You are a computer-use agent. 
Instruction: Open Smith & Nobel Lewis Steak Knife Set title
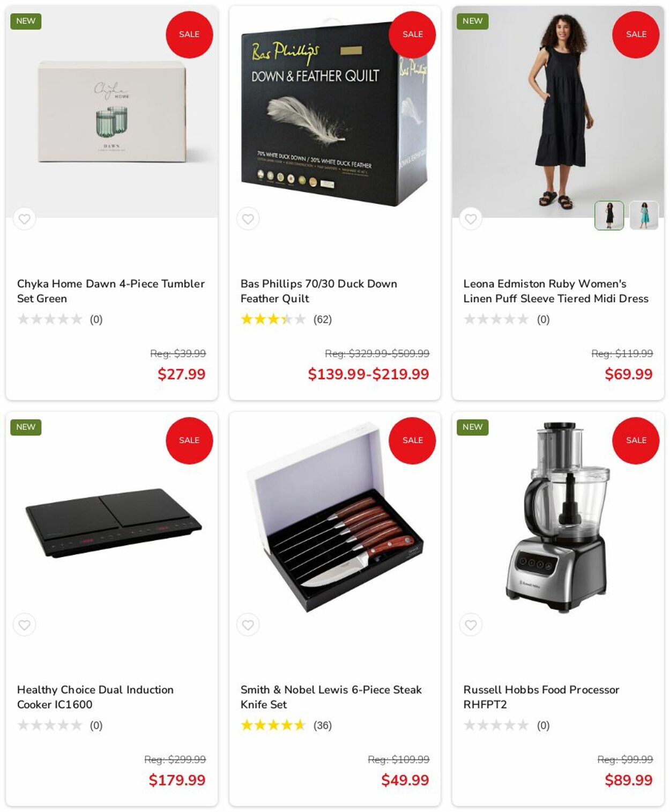(x=331, y=697)
